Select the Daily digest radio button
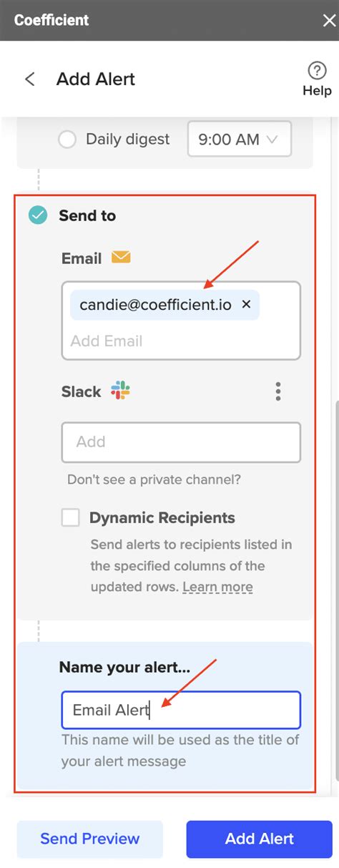 point(67,139)
